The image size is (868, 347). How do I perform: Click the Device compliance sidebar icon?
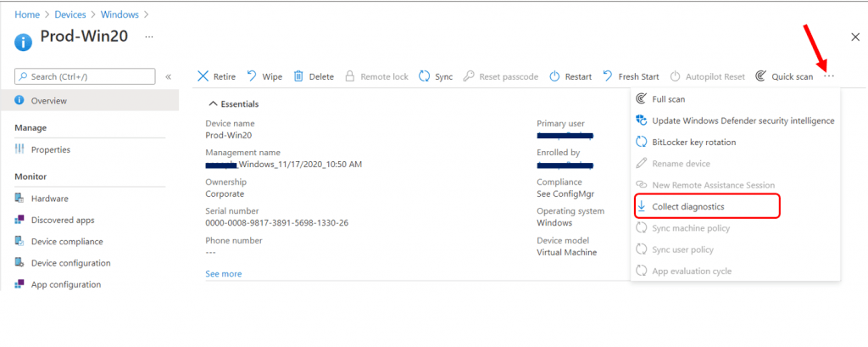(20, 242)
